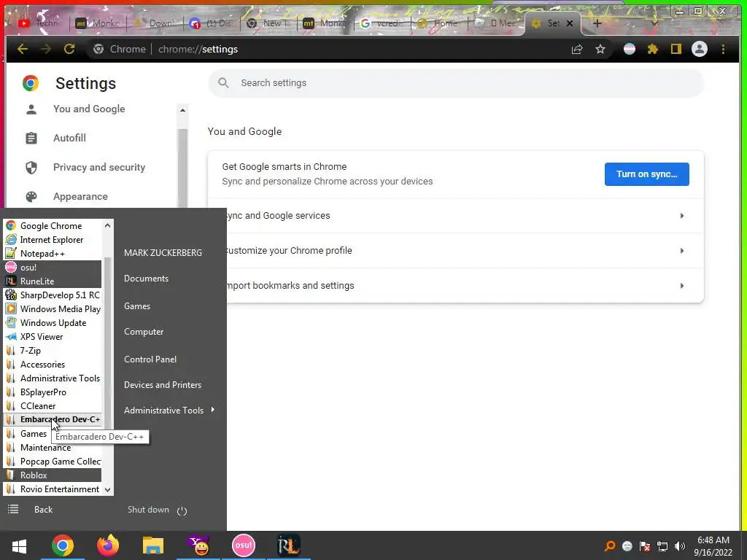This screenshot has height=560, width=747.
Task: Launch SharpDevelop 5.1 RC
Action: click(x=53, y=295)
